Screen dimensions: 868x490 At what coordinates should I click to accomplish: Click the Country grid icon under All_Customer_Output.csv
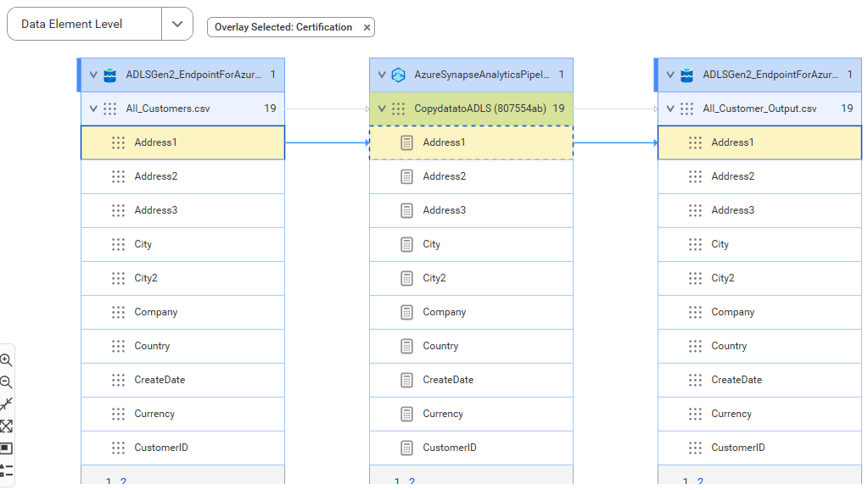pyautogui.click(x=695, y=346)
